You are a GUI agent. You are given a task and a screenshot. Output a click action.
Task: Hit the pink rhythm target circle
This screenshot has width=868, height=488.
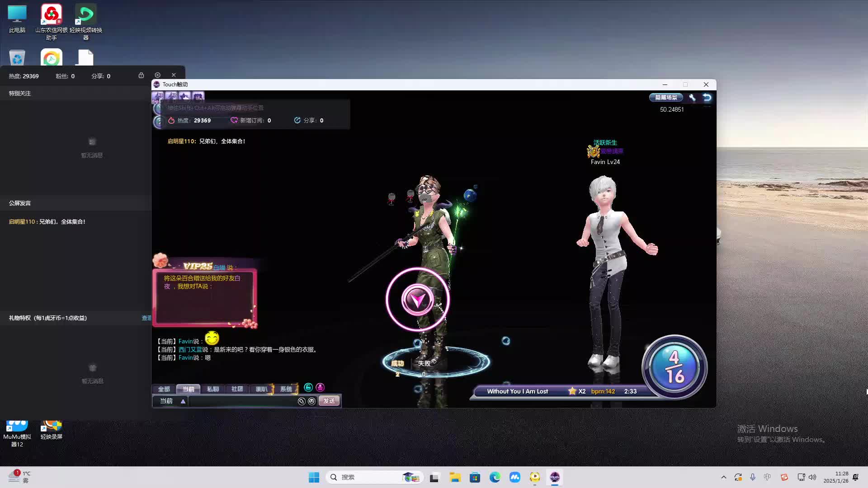pyautogui.click(x=417, y=299)
